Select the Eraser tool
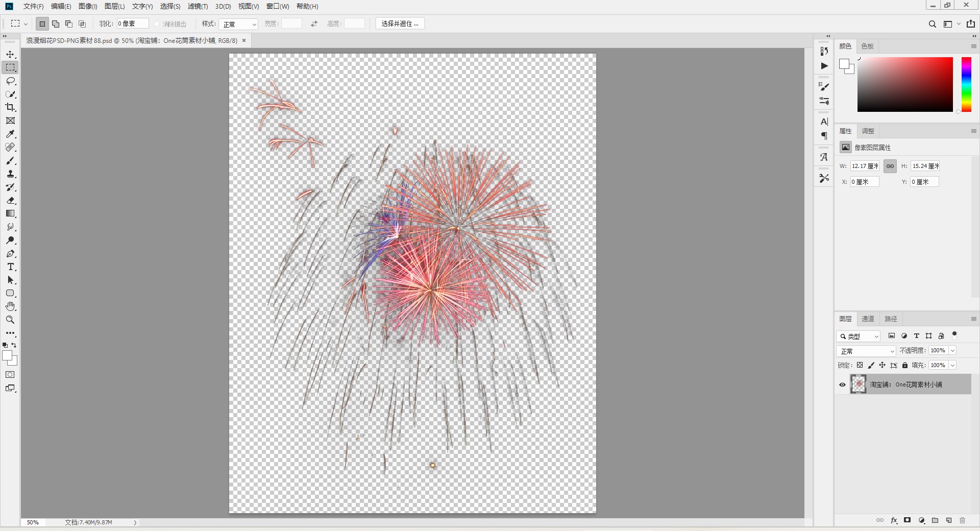Image resolution: width=980 pixels, height=531 pixels. pos(10,201)
